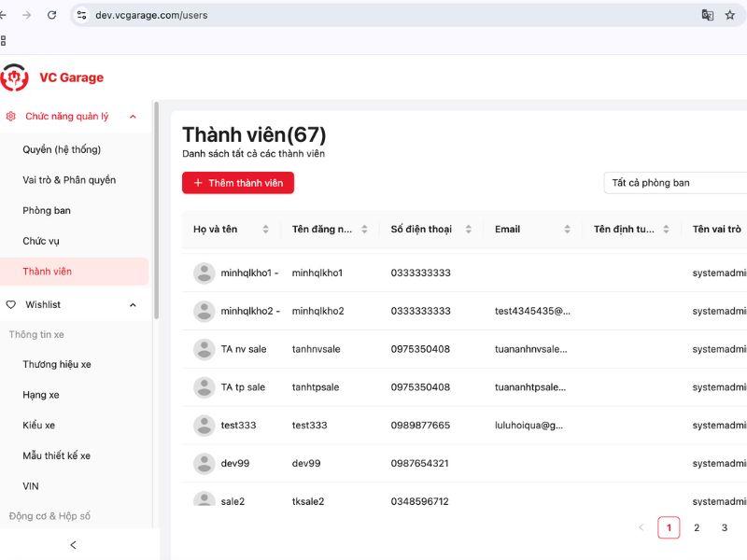The image size is (747, 560).
Task: Reload the page with the browser refresh icon
Action: click(x=51, y=15)
